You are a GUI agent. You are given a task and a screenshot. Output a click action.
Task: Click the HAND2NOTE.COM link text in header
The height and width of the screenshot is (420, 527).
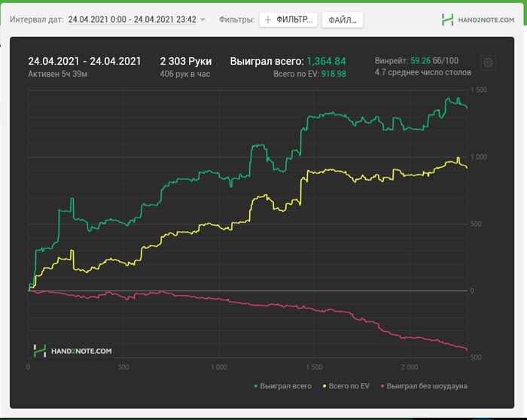tap(486, 20)
